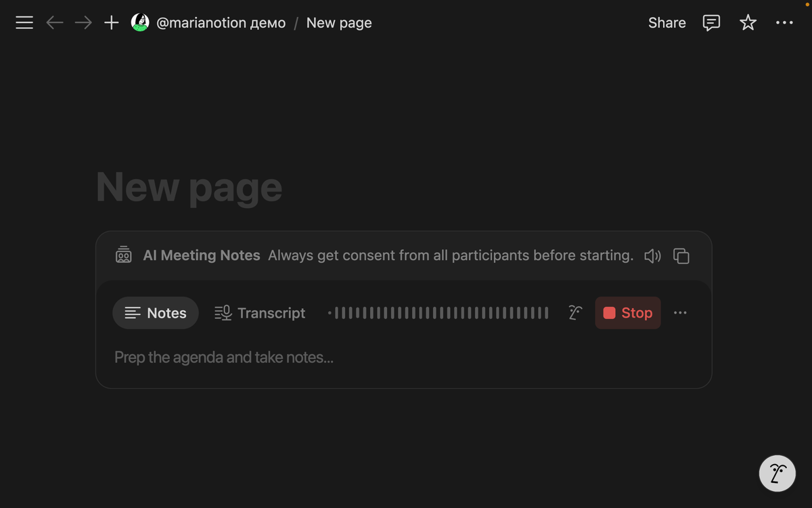Open the floating Notion AI assistant button
812x508 pixels.
pyautogui.click(x=777, y=473)
